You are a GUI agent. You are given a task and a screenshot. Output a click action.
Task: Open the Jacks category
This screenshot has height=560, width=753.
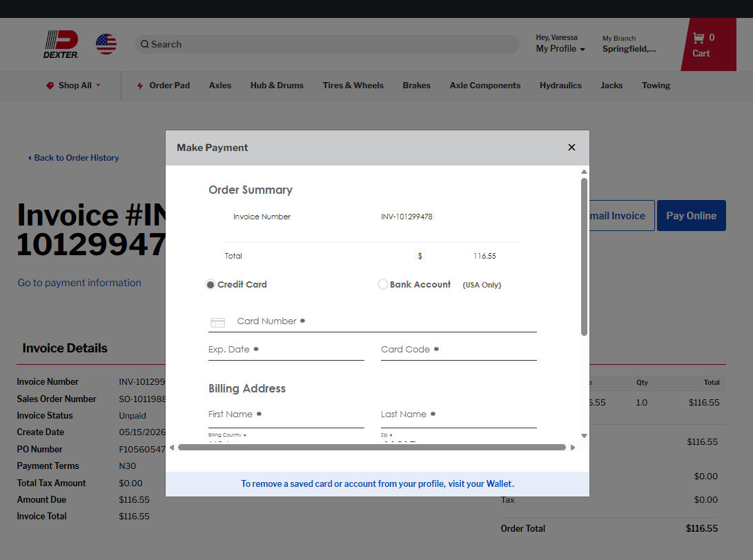coord(612,86)
